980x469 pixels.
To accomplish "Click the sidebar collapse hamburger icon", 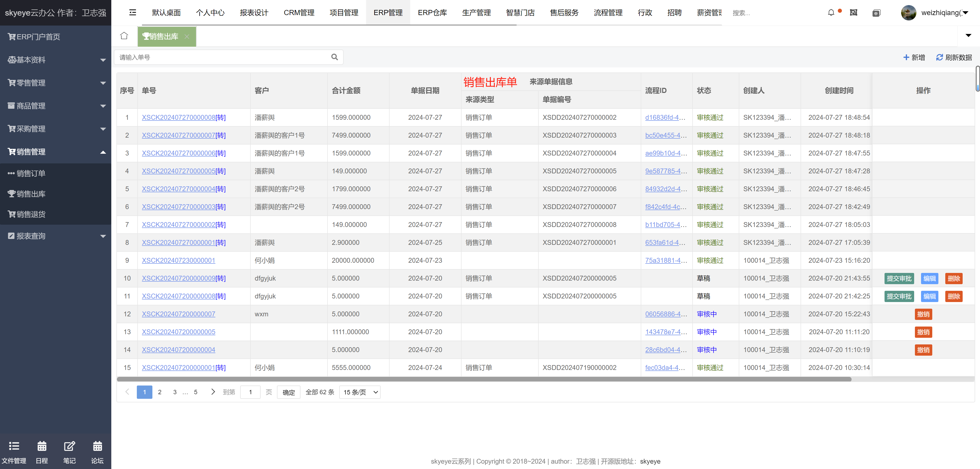I will click(132, 13).
